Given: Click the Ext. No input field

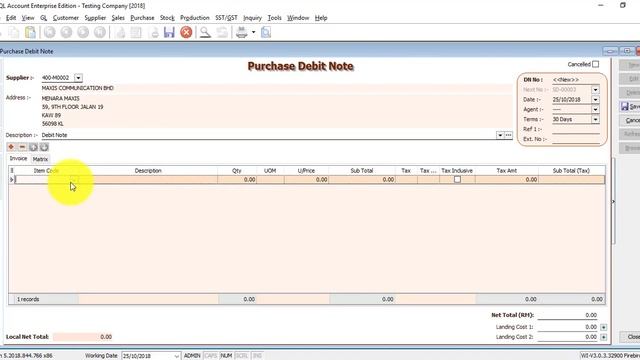Looking at the screenshot, I should point(576,139).
